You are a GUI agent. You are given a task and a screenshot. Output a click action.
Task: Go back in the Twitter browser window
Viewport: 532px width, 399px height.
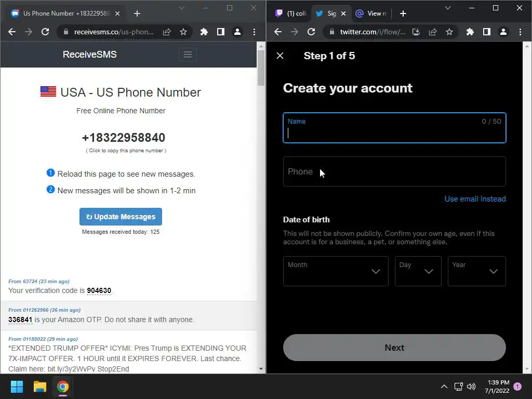coord(278,32)
